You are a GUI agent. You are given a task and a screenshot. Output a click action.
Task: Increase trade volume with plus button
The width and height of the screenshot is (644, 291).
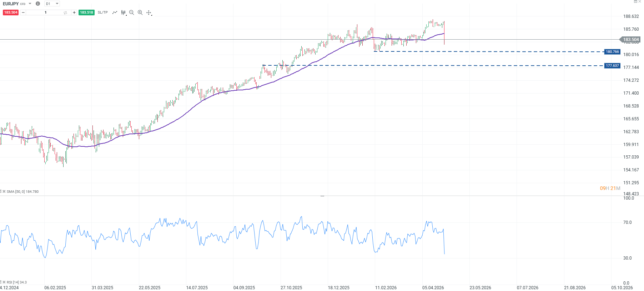point(74,12)
